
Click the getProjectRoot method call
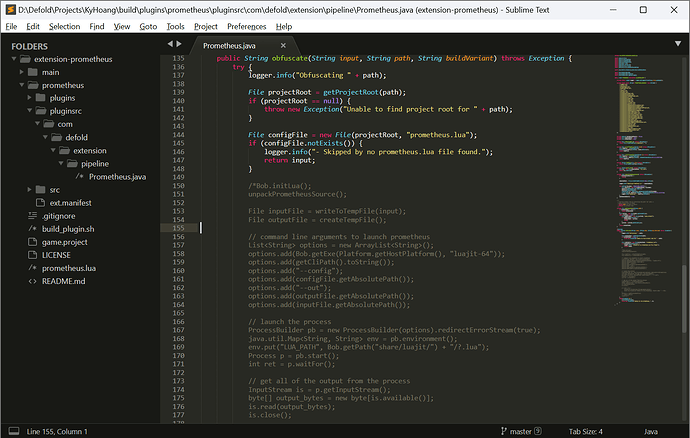(351, 92)
